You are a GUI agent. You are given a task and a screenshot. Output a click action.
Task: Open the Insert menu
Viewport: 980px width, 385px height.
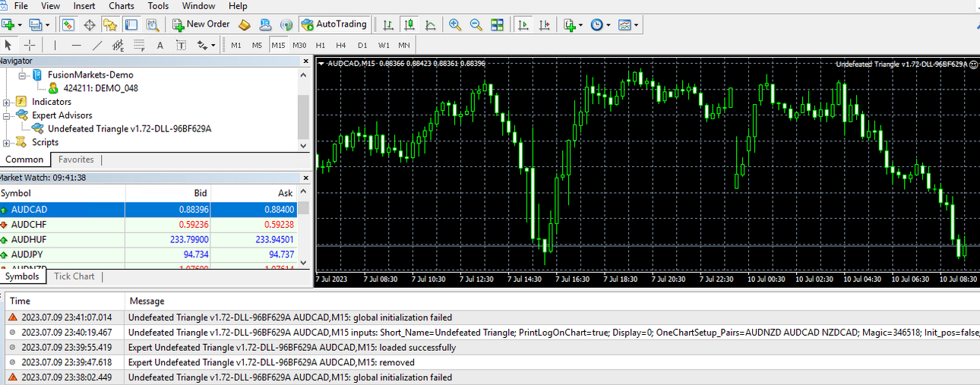coord(84,6)
